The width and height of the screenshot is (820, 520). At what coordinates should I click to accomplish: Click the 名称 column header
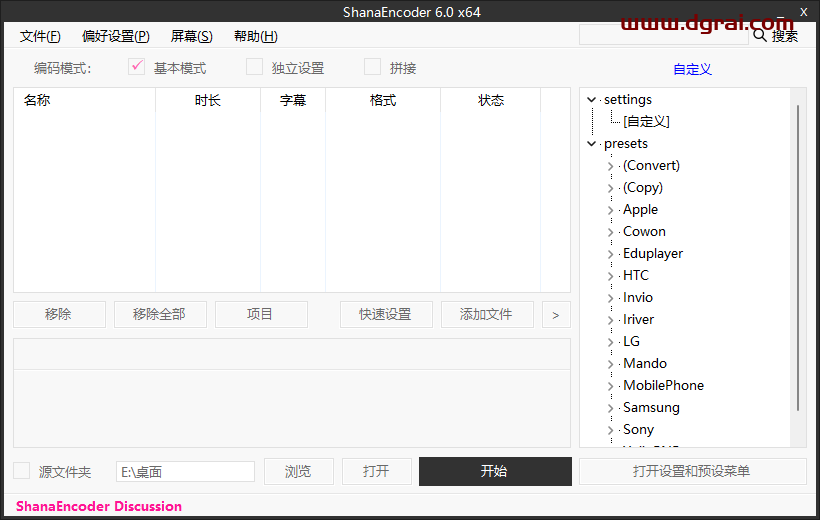(x=85, y=100)
